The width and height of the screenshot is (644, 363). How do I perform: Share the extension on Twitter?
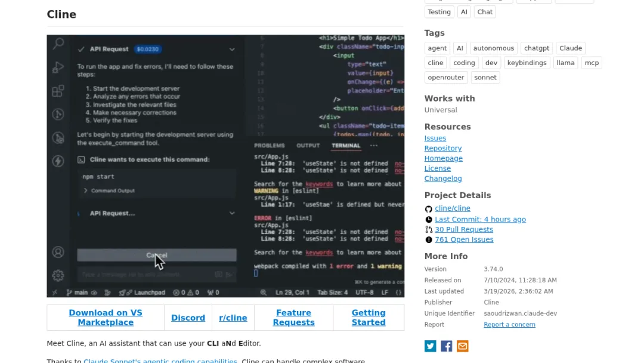coord(430,346)
